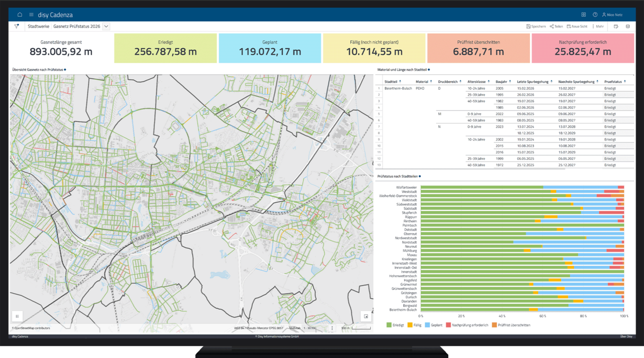Click the Daxlanden chart row label
The height and width of the screenshot is (358, 644).
click(x=409, y=301)
